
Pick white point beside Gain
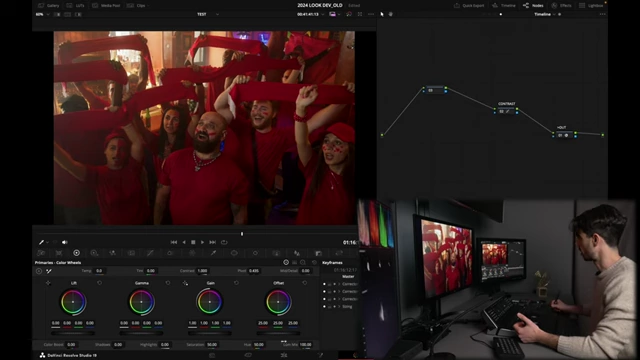coord(185,283)
